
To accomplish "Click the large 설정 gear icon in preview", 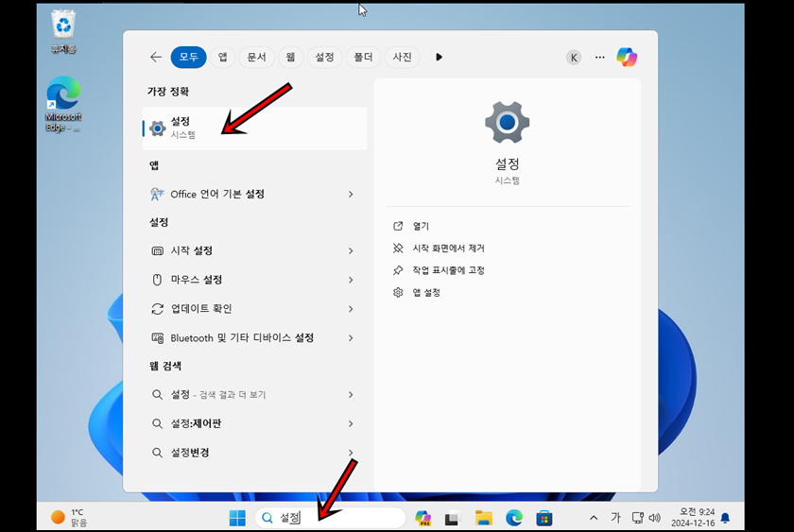I will coord(507,122).
